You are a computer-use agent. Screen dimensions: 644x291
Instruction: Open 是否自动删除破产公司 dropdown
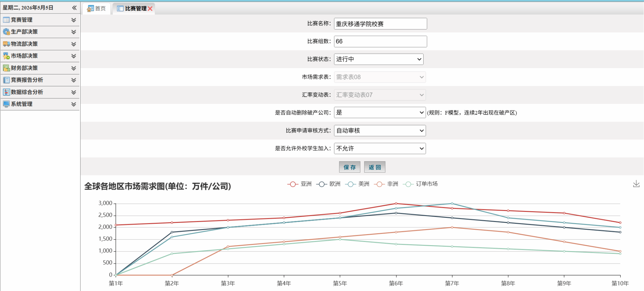380,112
